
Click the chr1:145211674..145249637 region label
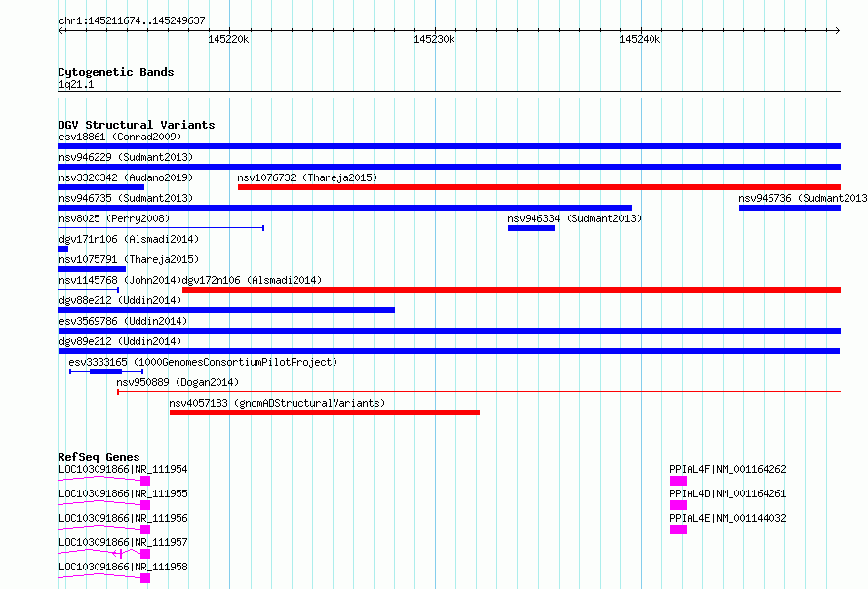coord(132,20)
